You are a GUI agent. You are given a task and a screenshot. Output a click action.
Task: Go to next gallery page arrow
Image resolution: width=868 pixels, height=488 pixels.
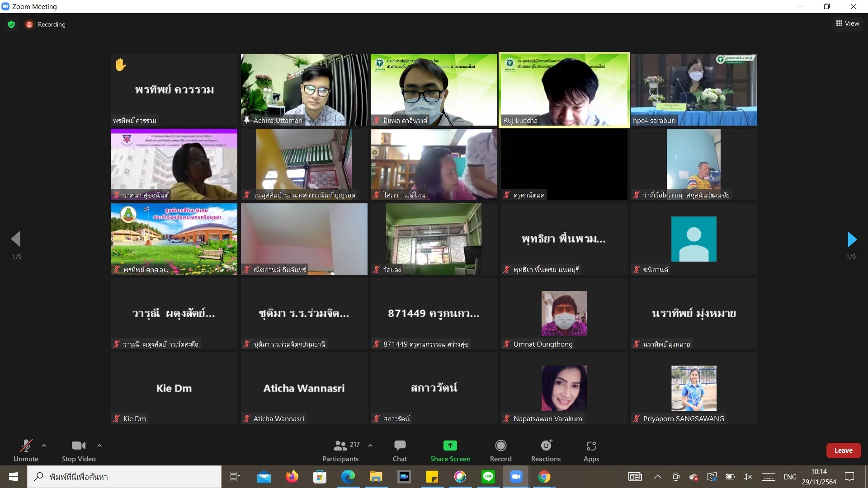852,239
